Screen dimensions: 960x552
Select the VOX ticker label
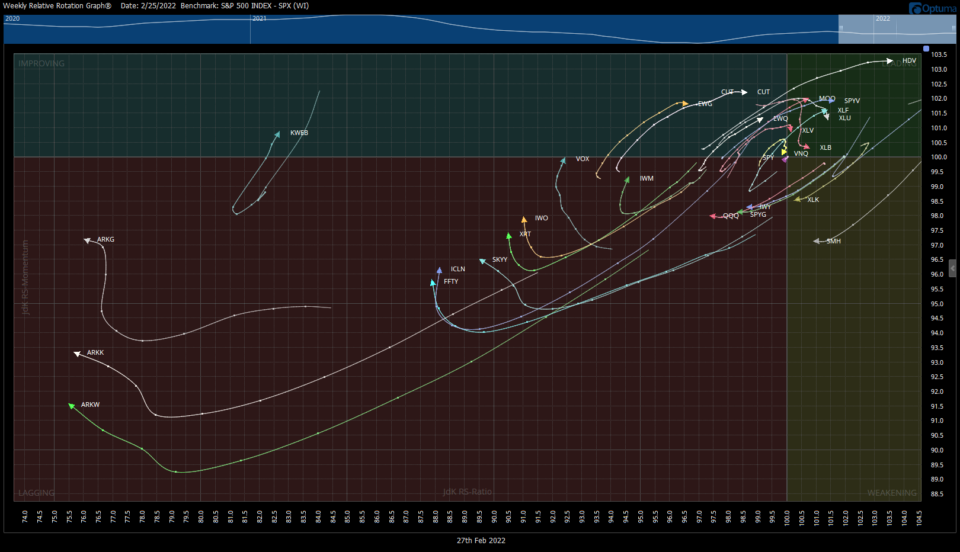coord(582,159)
